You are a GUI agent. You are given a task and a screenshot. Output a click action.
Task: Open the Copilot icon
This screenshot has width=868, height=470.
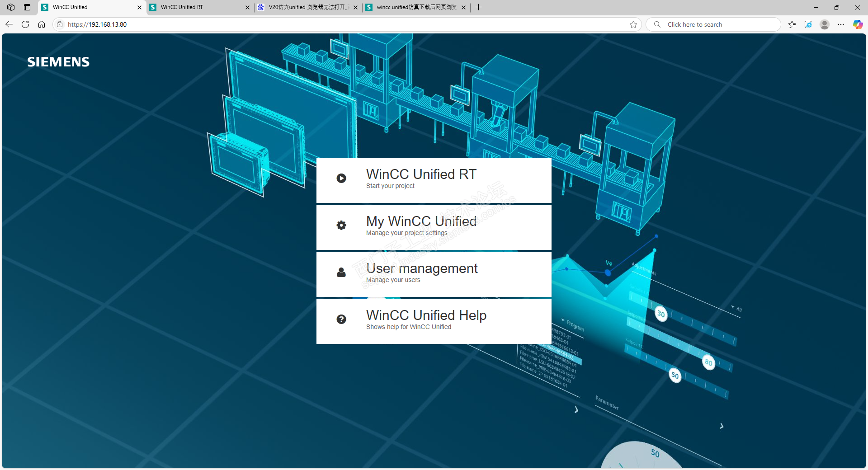coord(858,24)
